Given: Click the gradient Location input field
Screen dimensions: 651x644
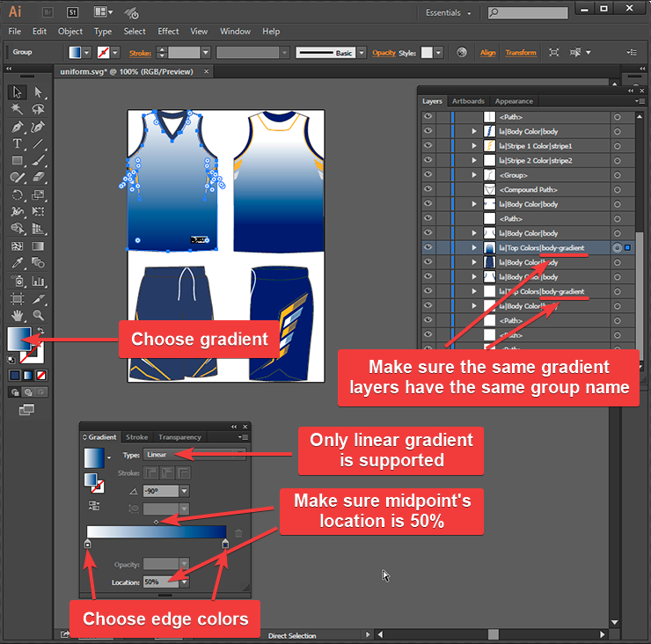Looking at the screenshot, I should click(153, 582).
